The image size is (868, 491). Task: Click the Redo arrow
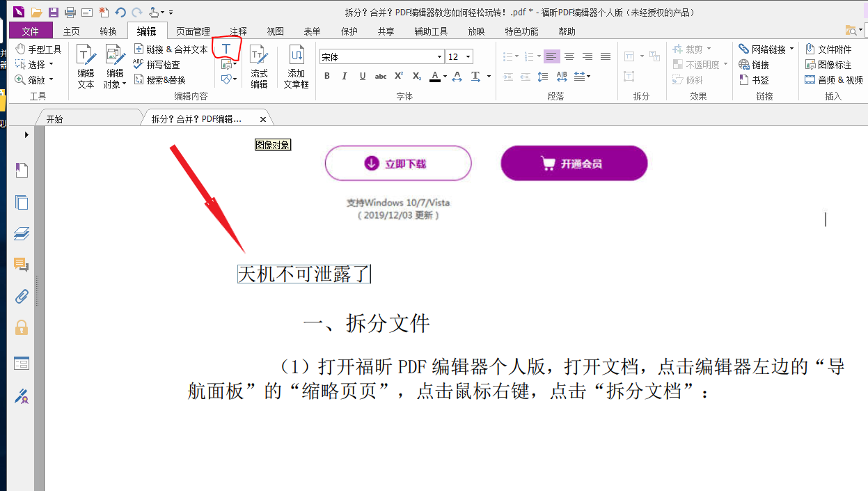click(x=136, y=12)
